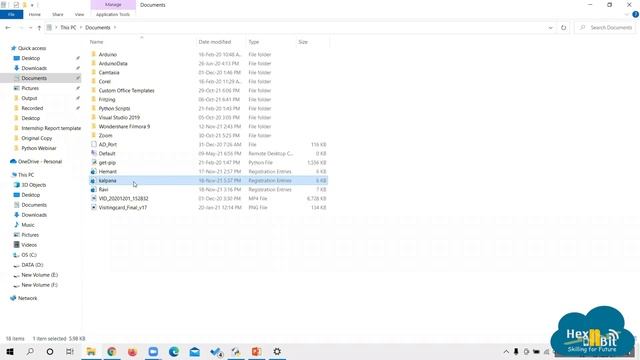Select This PC in navigation pane

pyautogui.click(x=26, y=175)
